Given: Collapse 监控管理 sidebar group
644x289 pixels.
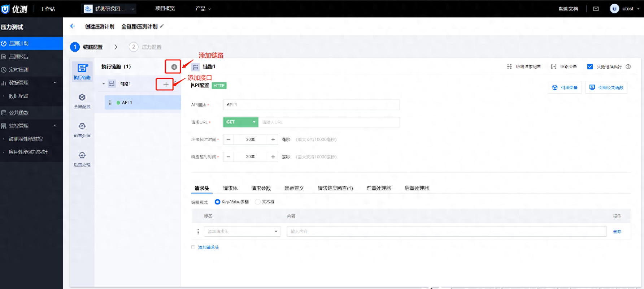Looking at the screenshot, I should 55,126.
